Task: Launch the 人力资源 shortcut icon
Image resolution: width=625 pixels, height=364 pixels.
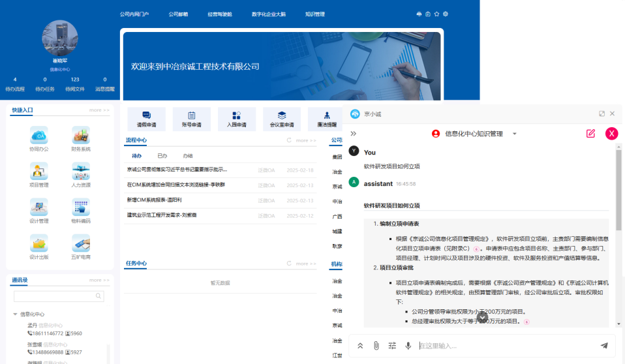Action: tap(81, 171)
